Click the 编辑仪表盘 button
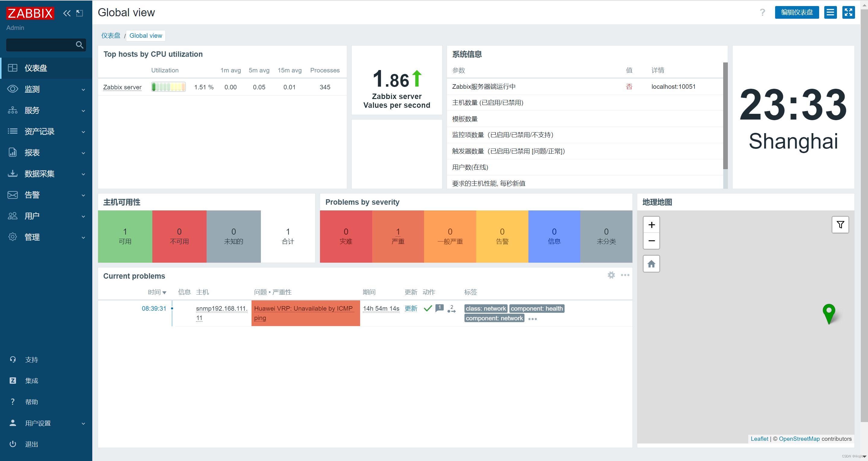Viewport: 868px width, 461px height. click(797, 12)
